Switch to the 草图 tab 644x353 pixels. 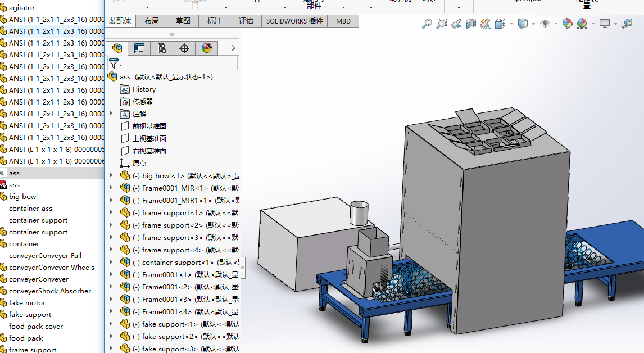coord(183,21)
